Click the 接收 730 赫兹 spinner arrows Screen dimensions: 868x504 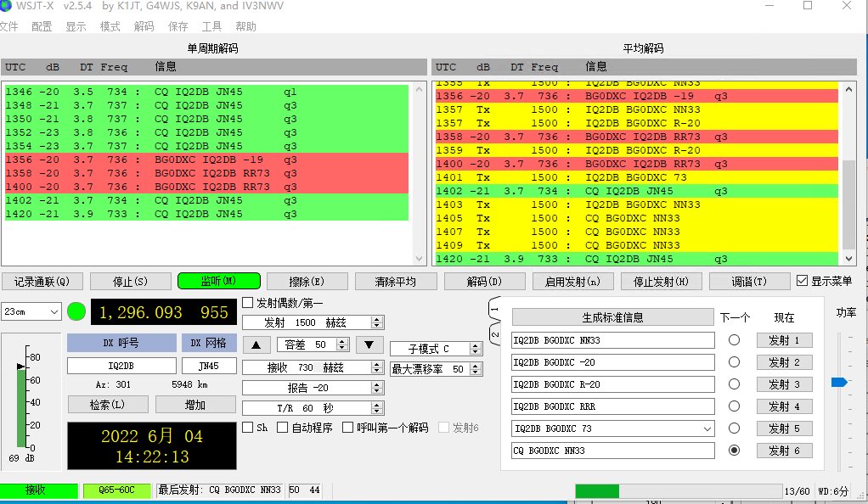pyautogui.click(x=377, y=367)
